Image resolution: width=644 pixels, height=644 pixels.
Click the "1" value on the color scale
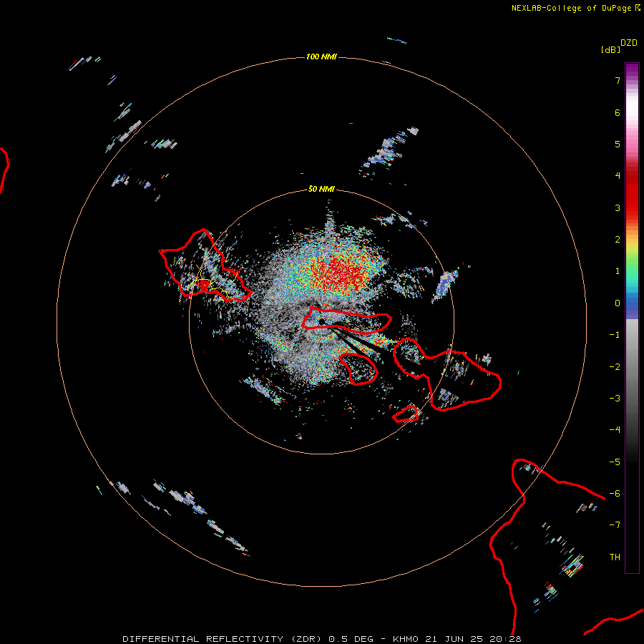pos(618,271)
